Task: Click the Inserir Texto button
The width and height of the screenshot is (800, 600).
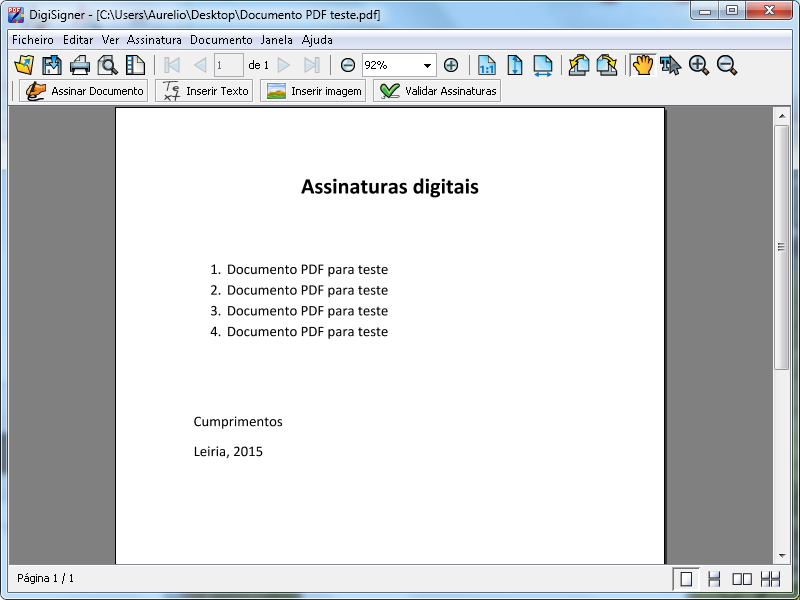Action: click(205, 91)
